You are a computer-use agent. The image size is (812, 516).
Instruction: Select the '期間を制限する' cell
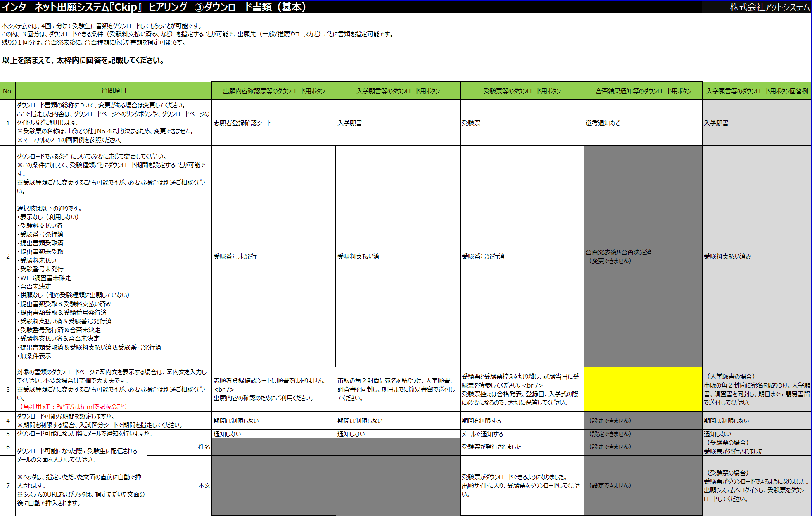(x=522, y=421)
